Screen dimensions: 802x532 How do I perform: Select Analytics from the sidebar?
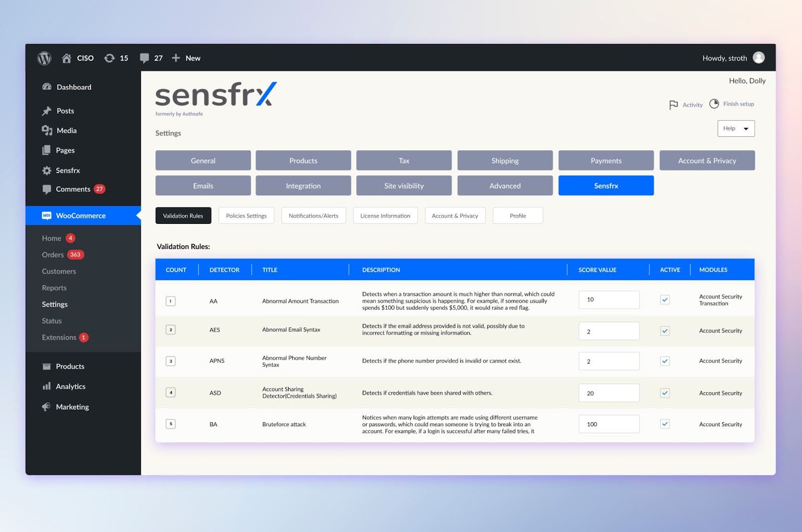[71, 386]
